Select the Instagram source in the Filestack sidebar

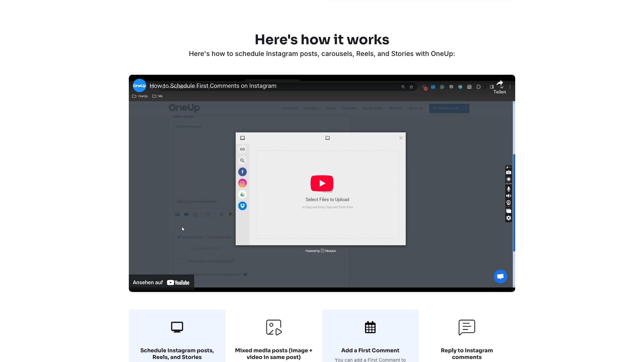(242, 183)
